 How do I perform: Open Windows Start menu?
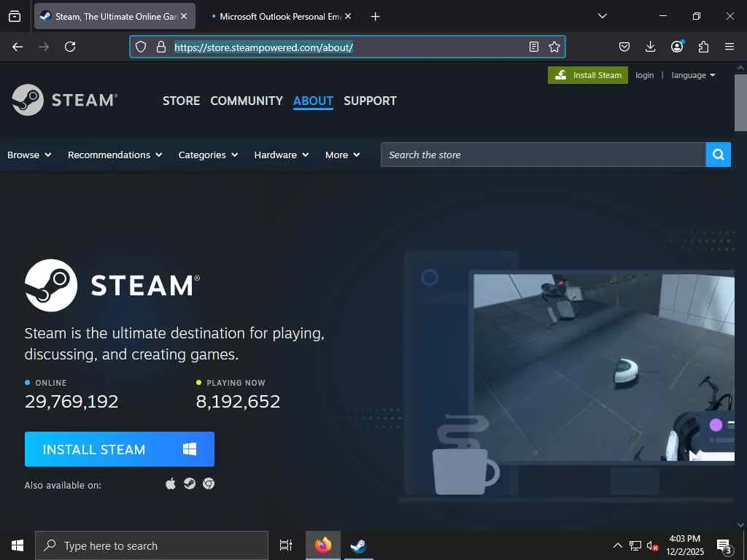[x=18, y=545]
